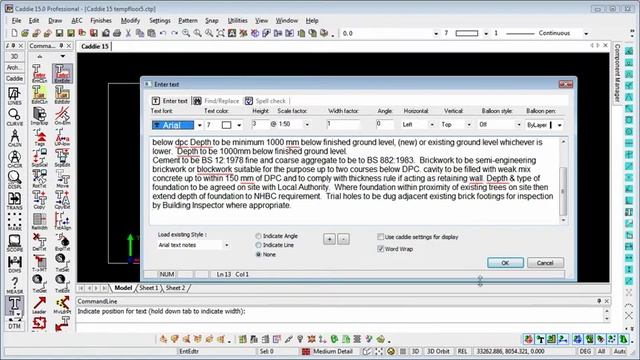
Task: Click the DelTxt delete text icon
Action: pyautogui.click(x=39, y=241)
